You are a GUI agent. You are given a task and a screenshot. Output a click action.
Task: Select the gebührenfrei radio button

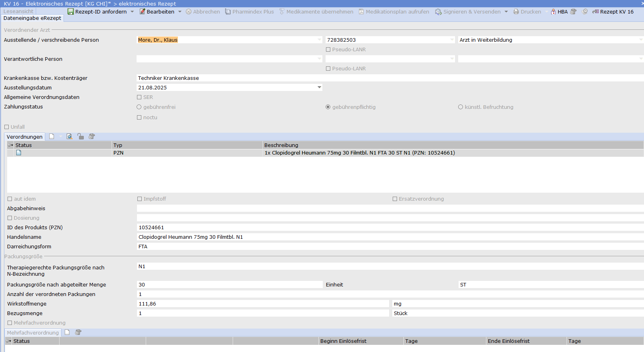pyautogui.click(x=139, y=107)
